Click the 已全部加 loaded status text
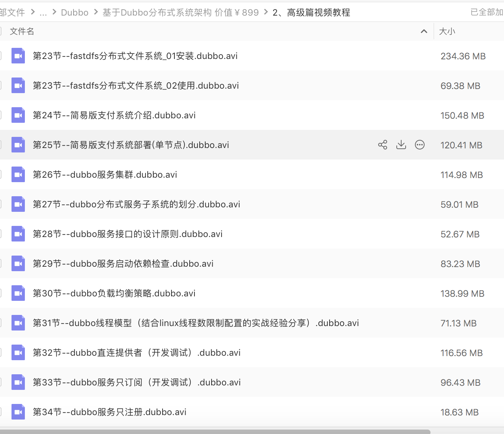This screenshot has height=434, width=504. (487, 12)
